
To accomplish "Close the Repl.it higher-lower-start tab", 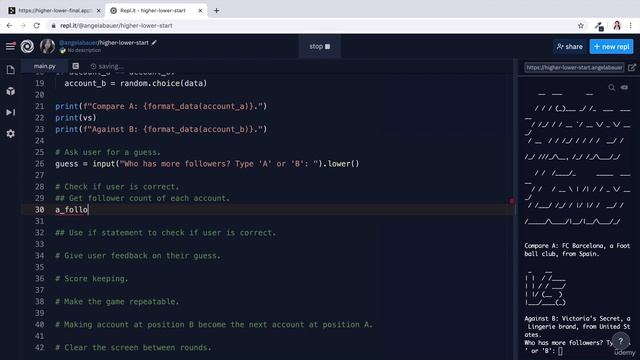I will (x=200, y=11).
